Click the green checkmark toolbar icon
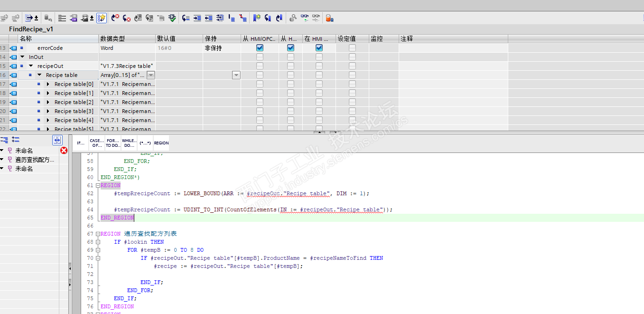Viewport: 644px width, 314px height. pyautogui.click(x=172, y=18)
